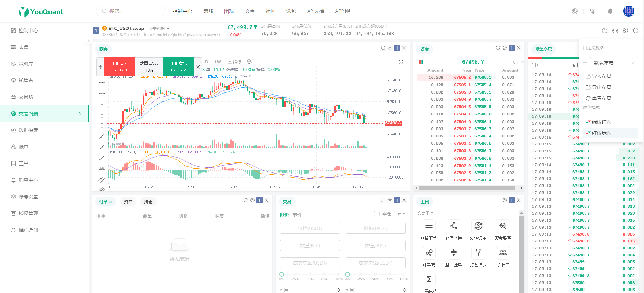Click the plugin puzzle icon
644x293 pixels.
click(x=615, y=30)
